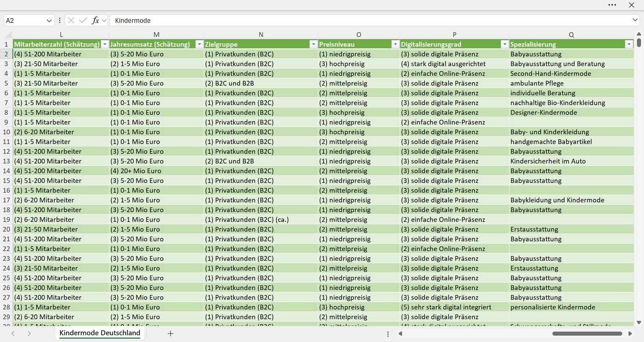
Task: Select cell 'ambulante Pflege'
Action: tap(571, 83)
